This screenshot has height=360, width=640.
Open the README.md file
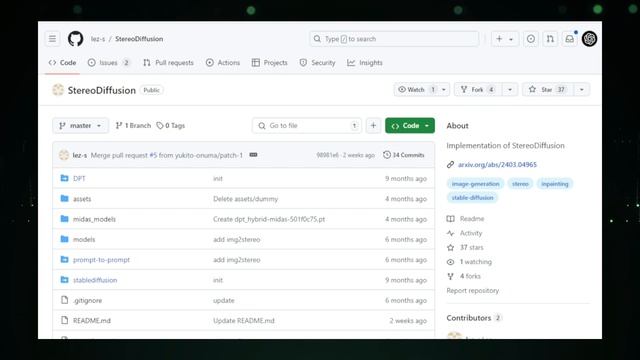tap(92, 320)
